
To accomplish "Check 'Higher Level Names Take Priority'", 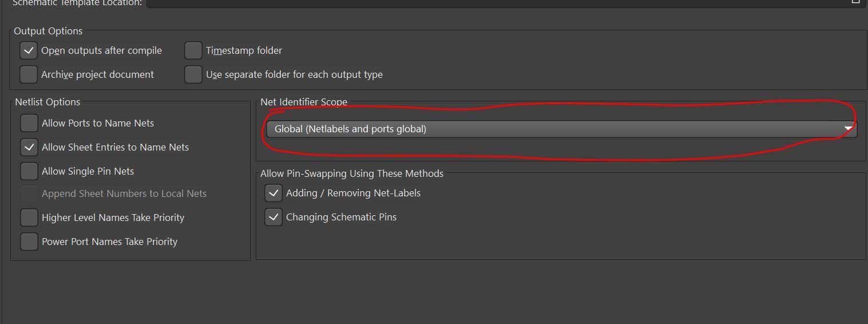I will [29, 218].
